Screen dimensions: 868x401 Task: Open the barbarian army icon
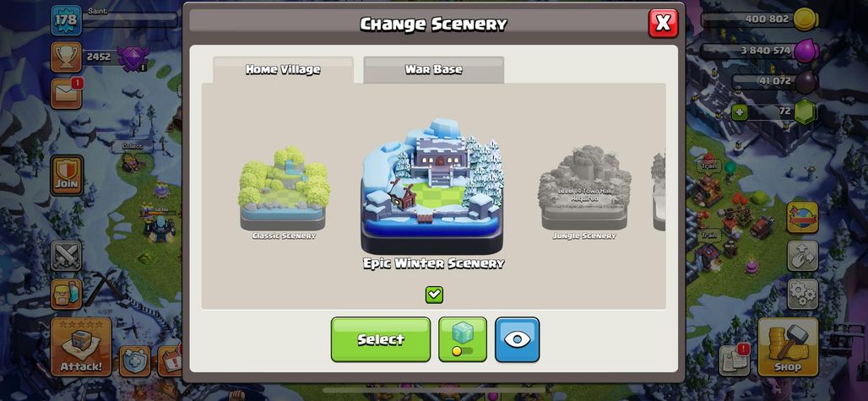[x=67, y=294]
